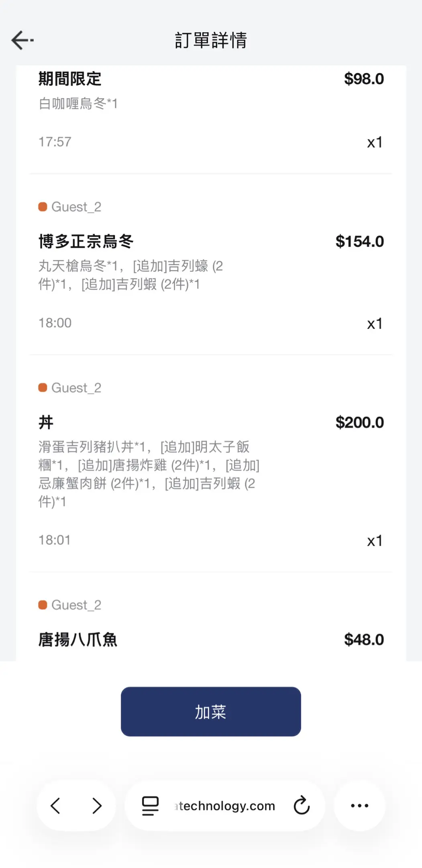The height and width of the screenshot is (868, 422).
Task: Click the 訂單詳情 page title
Action: point(211,40)
